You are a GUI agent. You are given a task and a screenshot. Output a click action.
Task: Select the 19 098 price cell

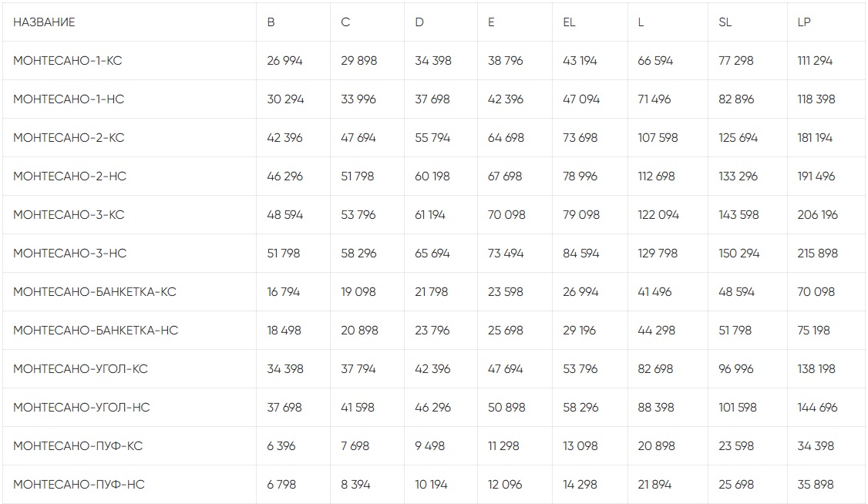pyautogui.click(x=358, y=292)
